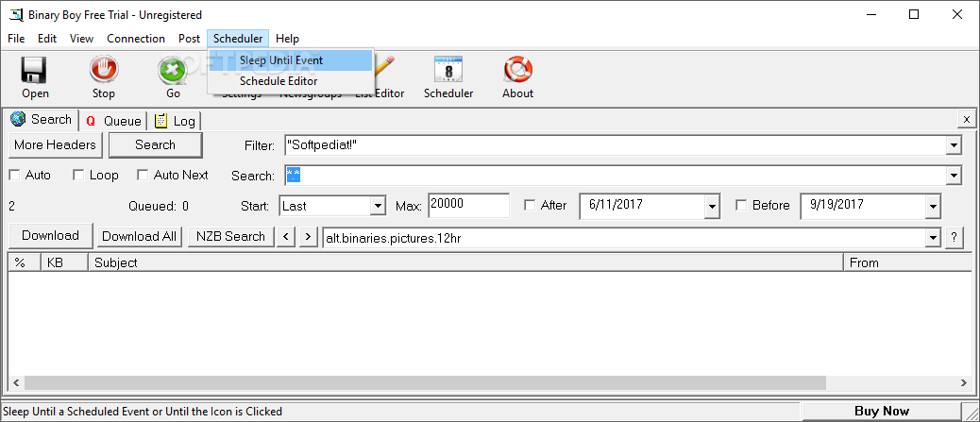The width and height of the screenshot is (980, 422).
Task: Click the Download All button
Action: click(x=140, y=236)
